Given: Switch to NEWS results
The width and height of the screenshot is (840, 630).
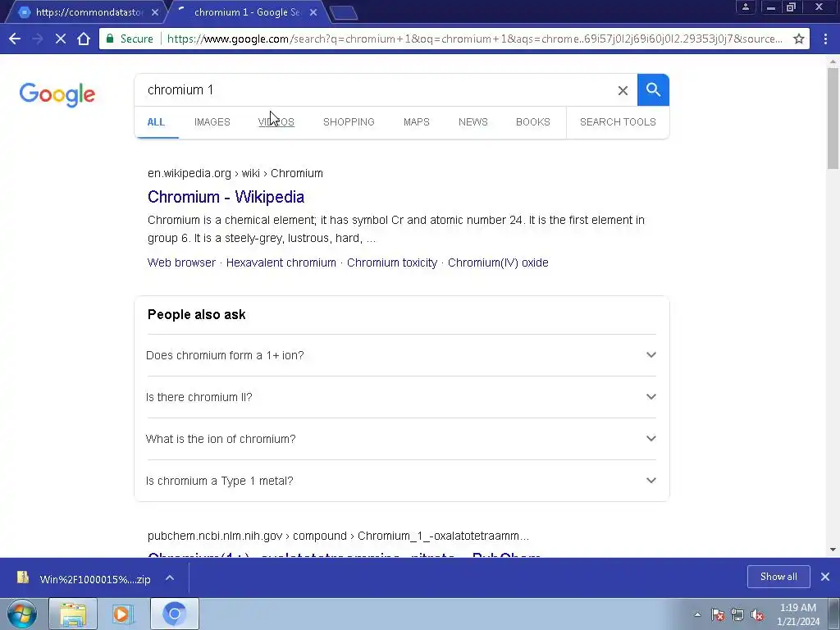Looking at the screenshot, I should tap(473, 121).
